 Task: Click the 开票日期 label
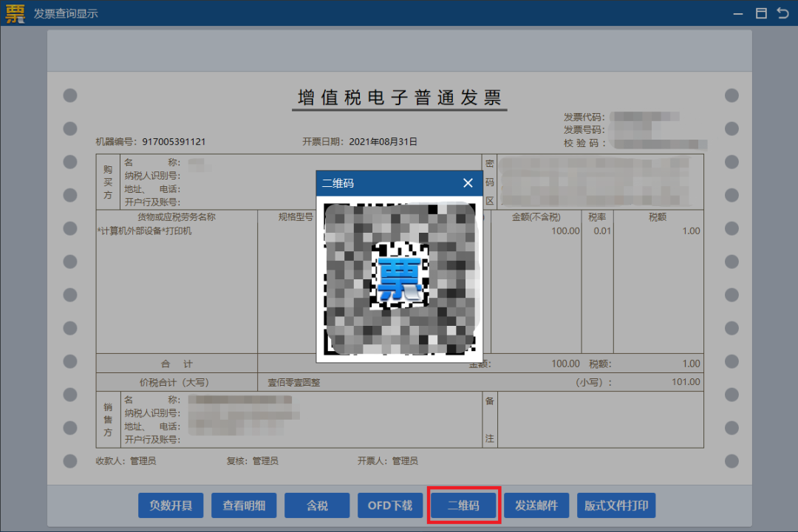[323, 142]
